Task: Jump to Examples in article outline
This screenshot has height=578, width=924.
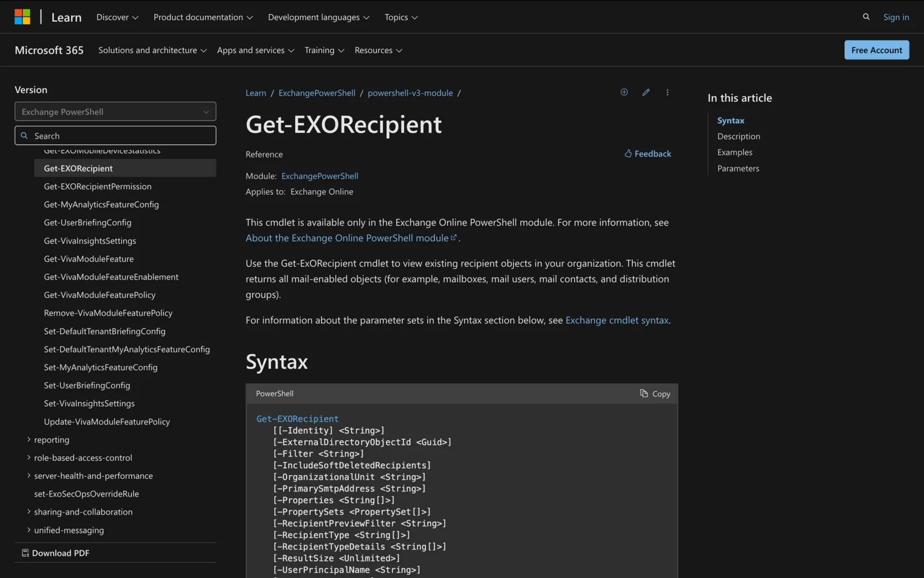Action: click(735, 152)
